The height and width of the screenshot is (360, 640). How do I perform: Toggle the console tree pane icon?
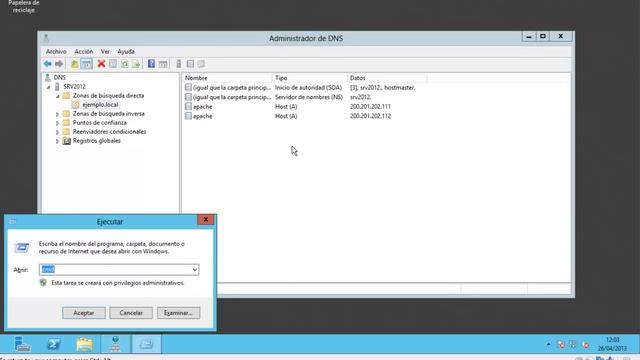(x=86, y=64)
